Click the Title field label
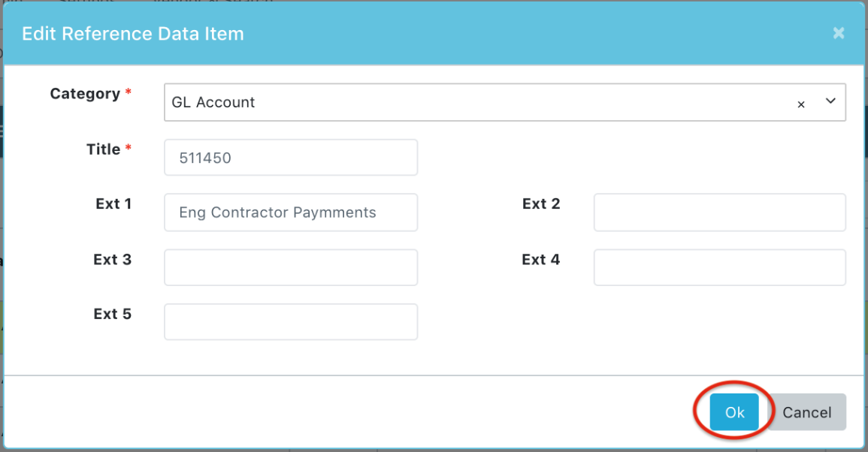Viewport: 868px width, 452px height. tap(104, 149)
